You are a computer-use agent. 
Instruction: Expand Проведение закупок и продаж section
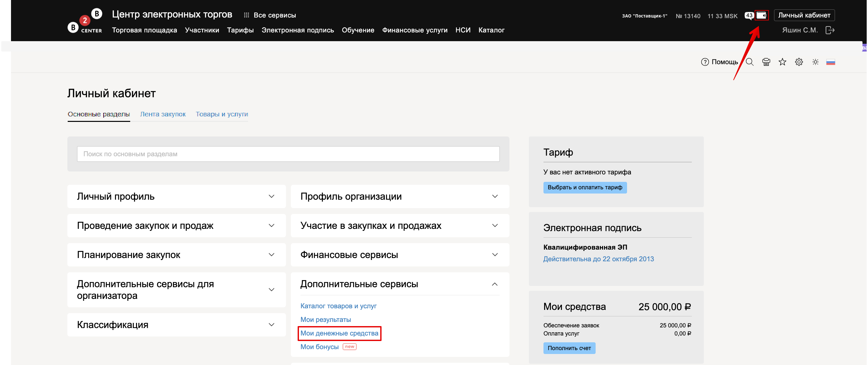[x=177, y=226]
